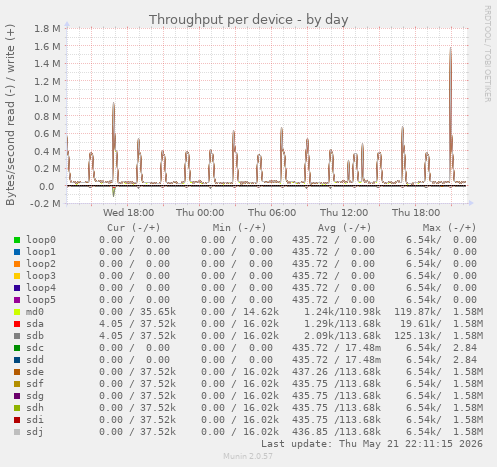
Task: Click the '-0.2 M' y-axis label
Action: pyautogui.click(x=45, y=204)
